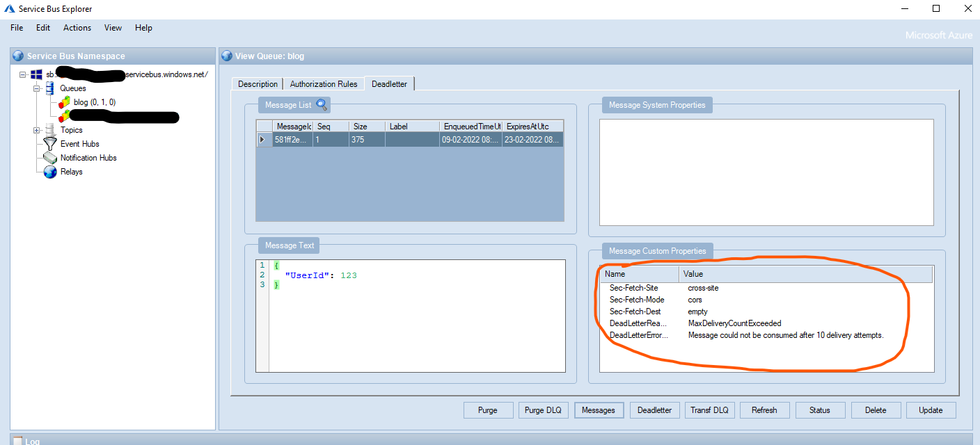Click the Event Hubs funnel icon
Viewport: 980px width, 445px height.
(x=50, y=144)
